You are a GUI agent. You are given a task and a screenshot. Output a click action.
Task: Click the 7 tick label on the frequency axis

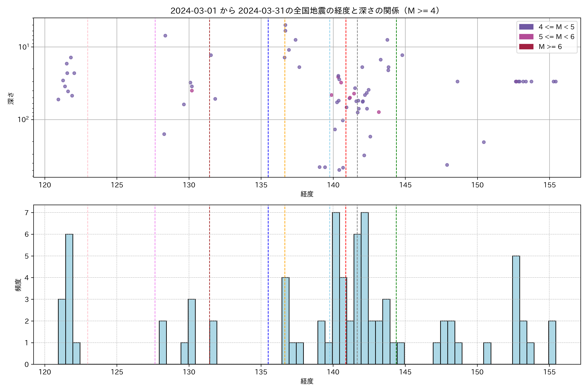tap(26, 213)
